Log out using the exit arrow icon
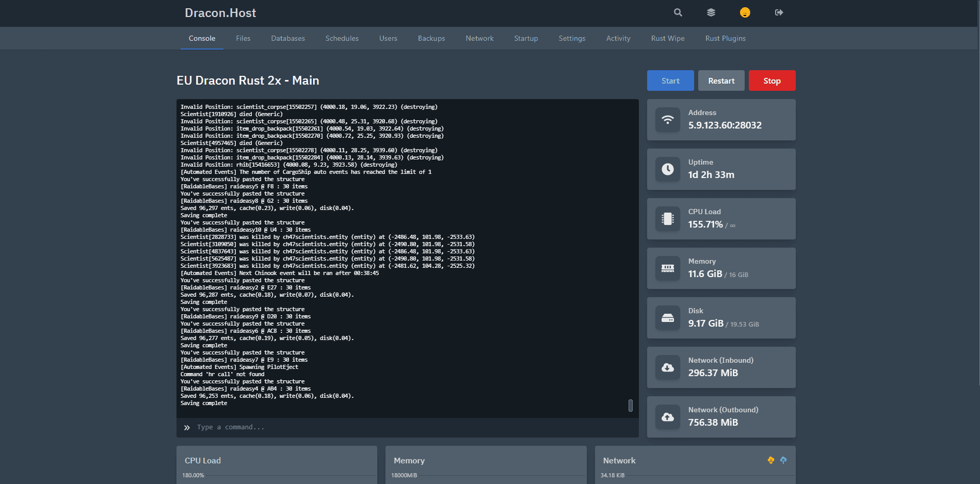980x484 pixels. click(779, 12)
